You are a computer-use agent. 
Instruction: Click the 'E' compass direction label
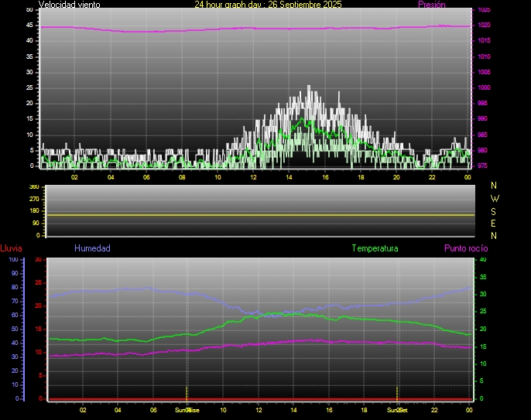pyautogui.click(x=495, y=223)
